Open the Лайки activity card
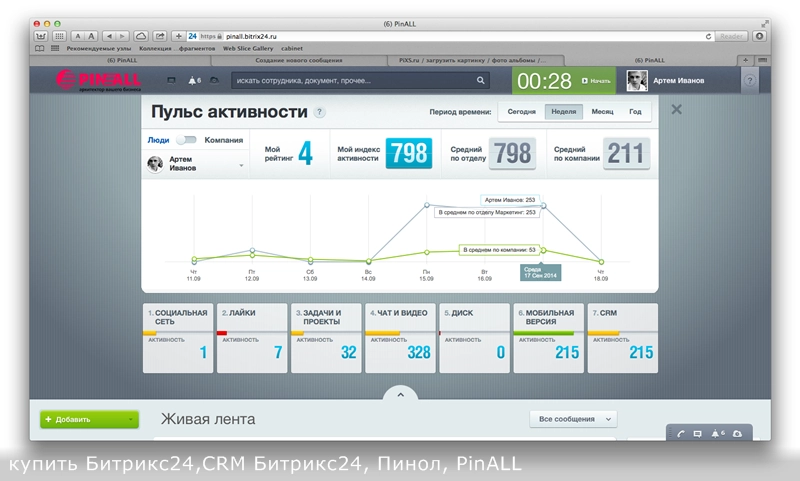Screen dimensions: 800x481 click(252, 338)
